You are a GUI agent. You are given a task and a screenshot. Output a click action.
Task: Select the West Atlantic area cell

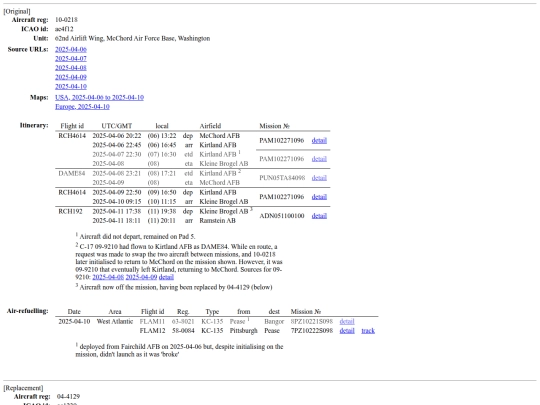(115, 321)
